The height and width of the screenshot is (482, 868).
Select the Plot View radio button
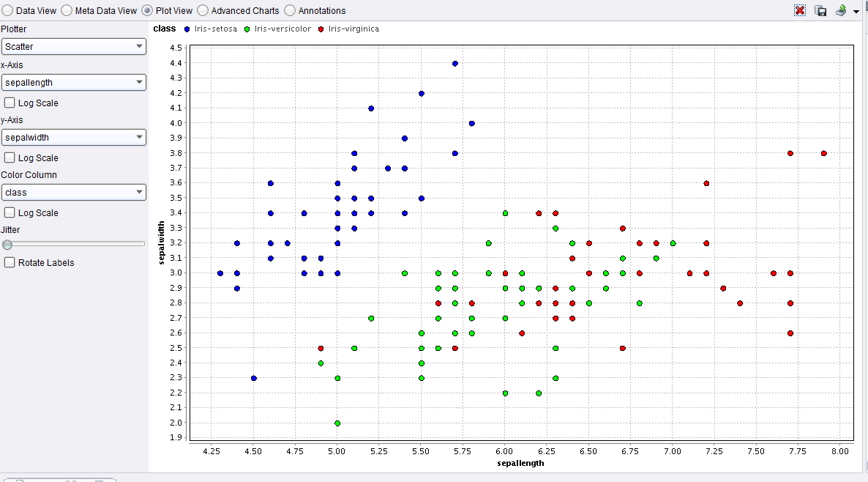pos(147,10)
